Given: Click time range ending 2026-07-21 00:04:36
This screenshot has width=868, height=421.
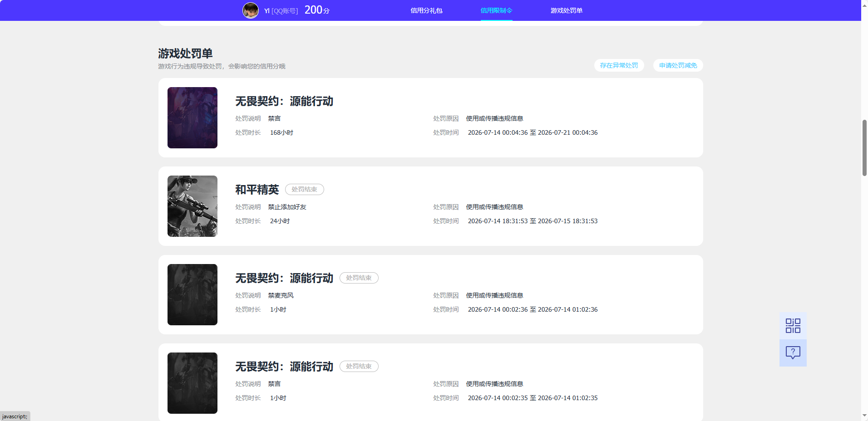Looking at the screenshot, I should pyautogui.click(x=533, y=132).
